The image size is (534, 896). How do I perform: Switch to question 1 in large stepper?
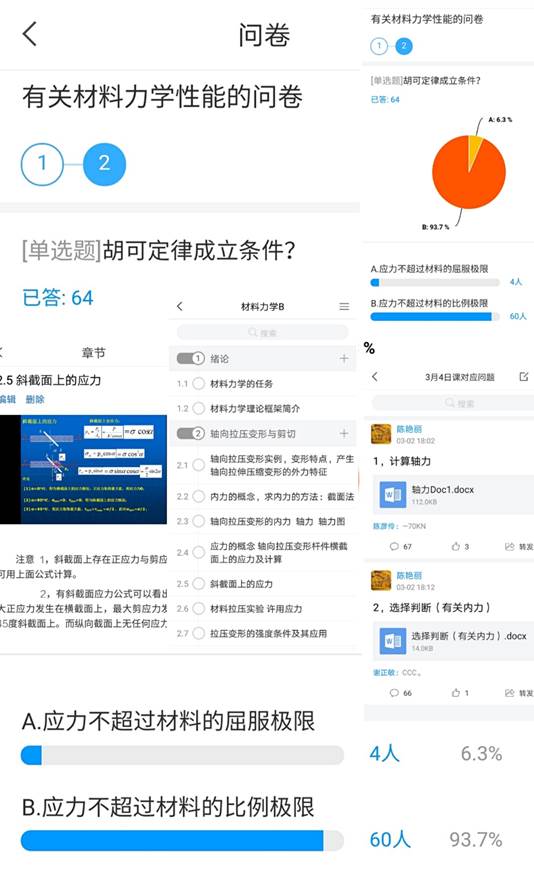coord(42,164)
